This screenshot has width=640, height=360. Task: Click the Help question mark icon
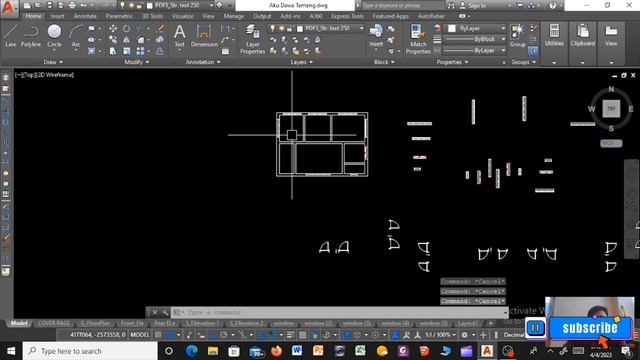pyautogui.click(x=552, y=5)
